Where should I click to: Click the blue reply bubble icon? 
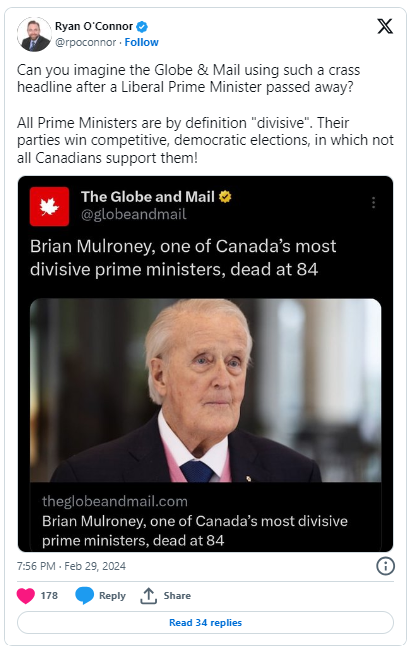tap(85, 595)
